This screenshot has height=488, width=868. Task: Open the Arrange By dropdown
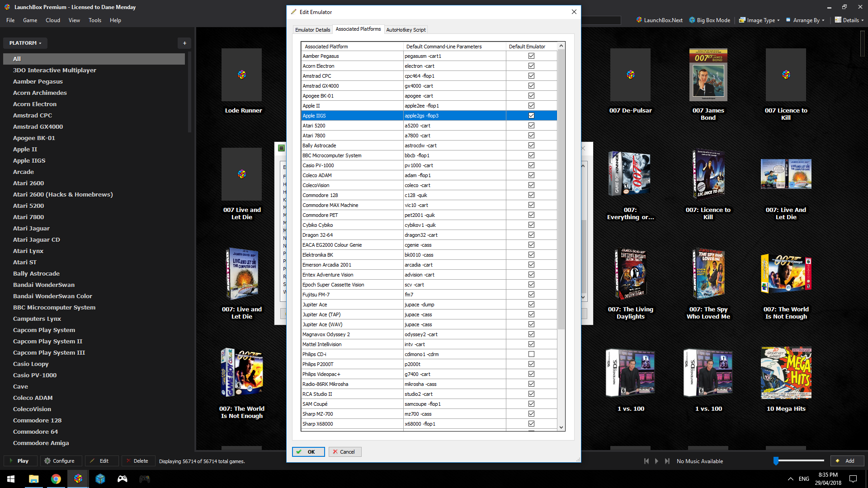[806, 20]
